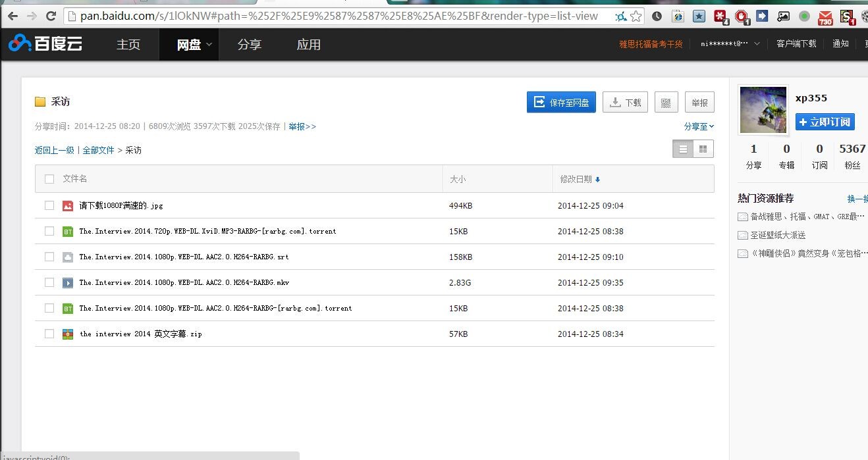
Task: Sort by the 大小 column header
Action: tap(458, 179)
